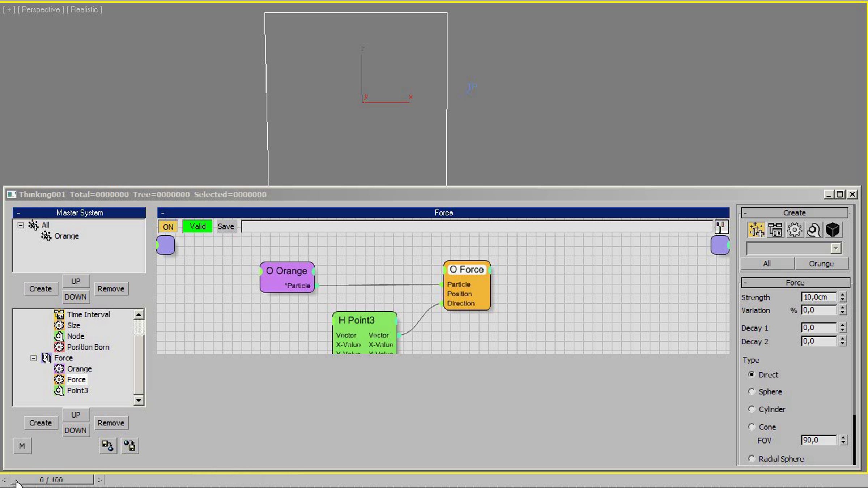The image size is (868, 488).
Task: Click Create under the DynamicSet list
Action: (x=41, y=423)
